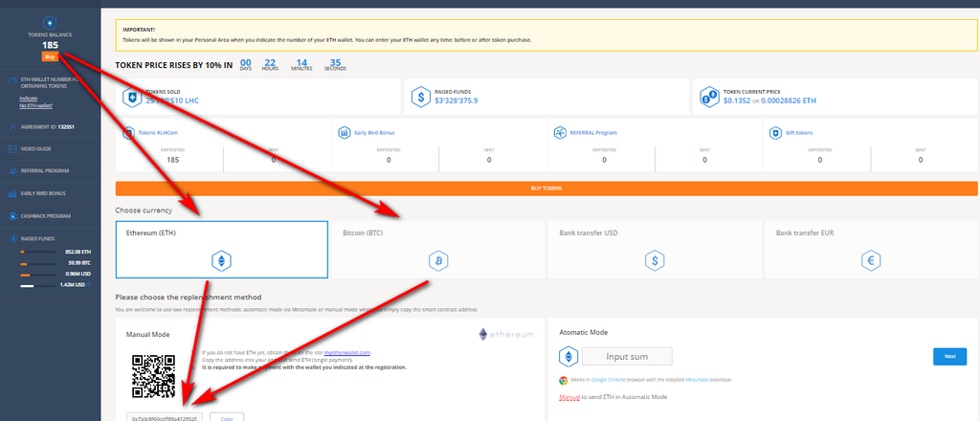This screenshot has height=421, width=980.
Task: Click the $3'328'375.9 raised funds value
Action: point(456,100)
